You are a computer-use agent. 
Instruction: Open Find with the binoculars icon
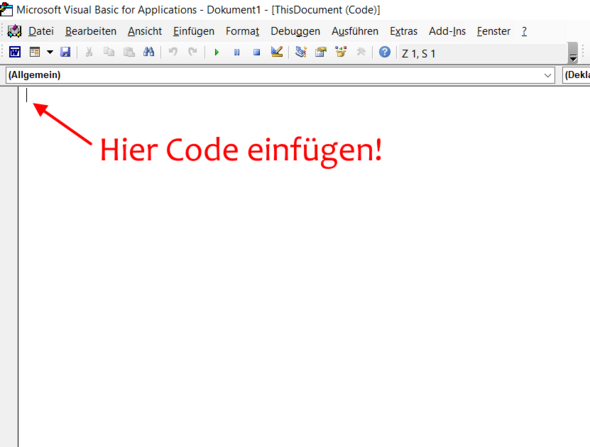[149, 52]
